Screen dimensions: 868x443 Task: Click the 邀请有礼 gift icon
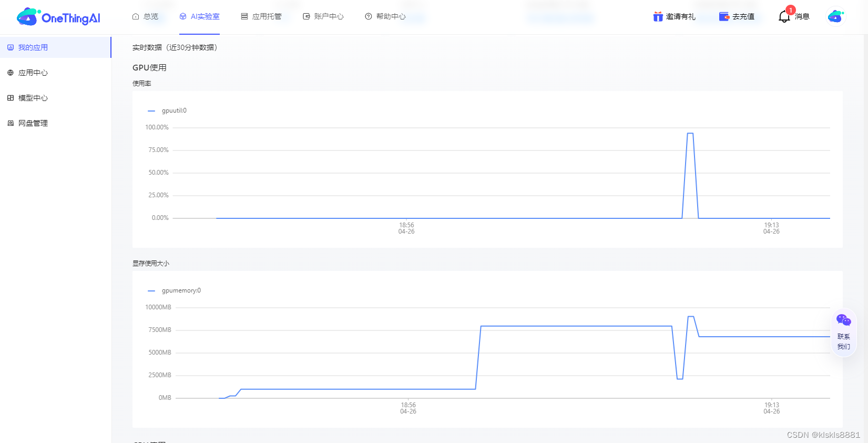pos(658,16)
